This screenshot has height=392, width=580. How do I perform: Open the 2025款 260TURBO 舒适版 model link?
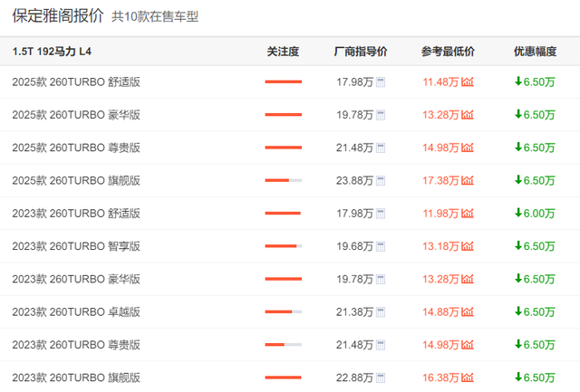[76, 82]
